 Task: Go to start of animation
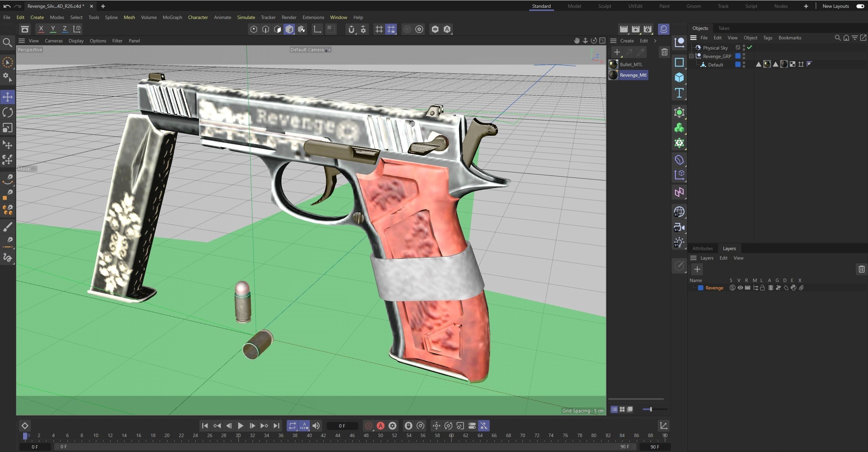click(x=205, y=426)
